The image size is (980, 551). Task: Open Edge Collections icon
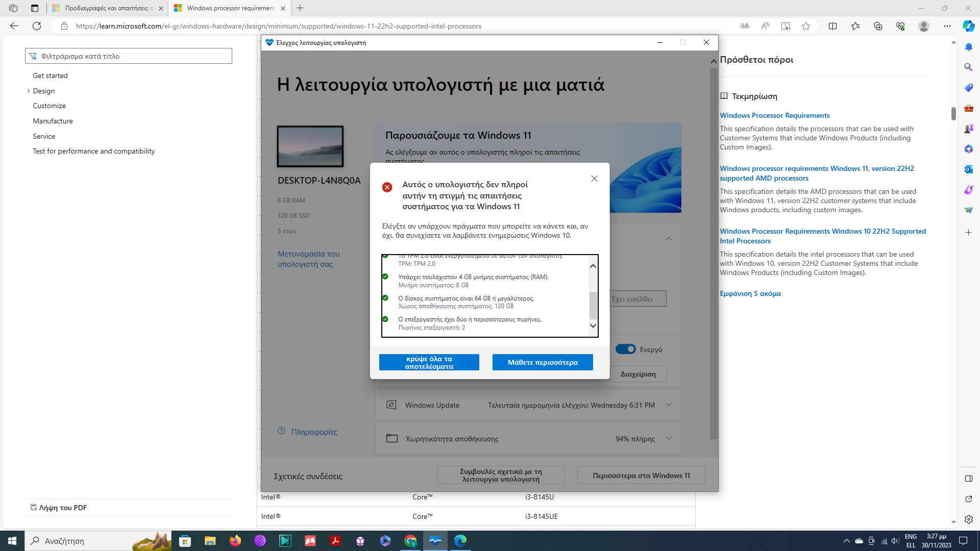coord(878,26)
